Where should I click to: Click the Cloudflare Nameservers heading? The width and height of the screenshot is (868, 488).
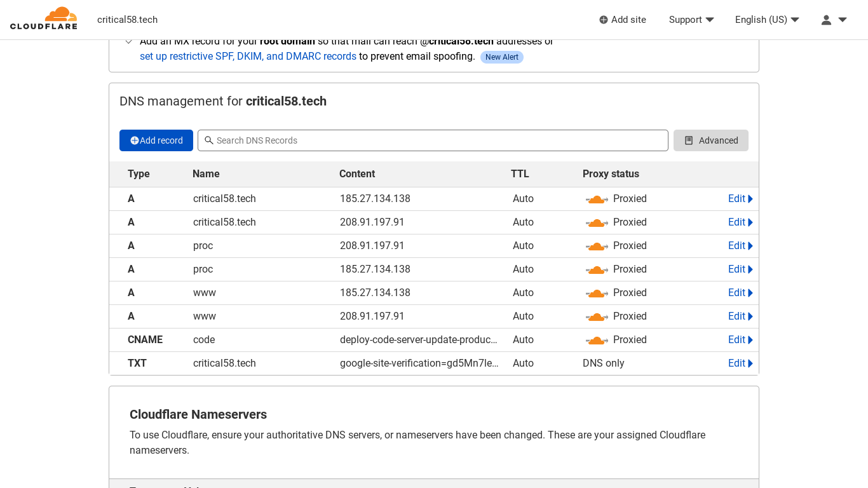point(198,415)
